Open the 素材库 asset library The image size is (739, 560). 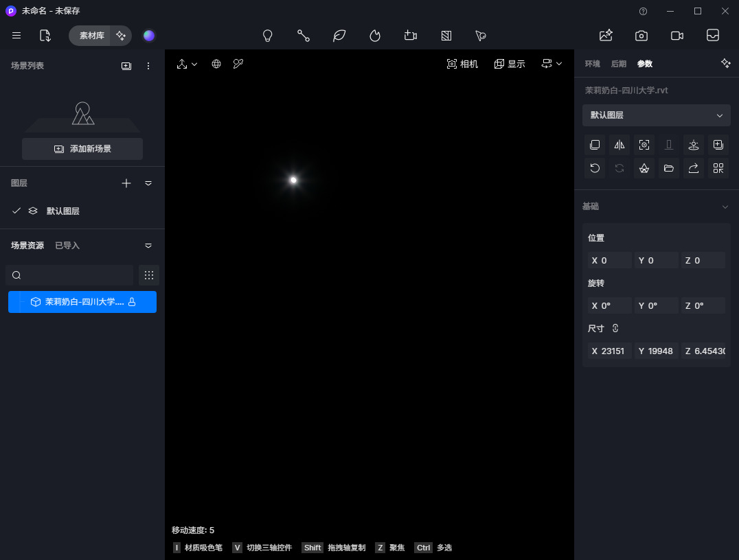[91, 36]
